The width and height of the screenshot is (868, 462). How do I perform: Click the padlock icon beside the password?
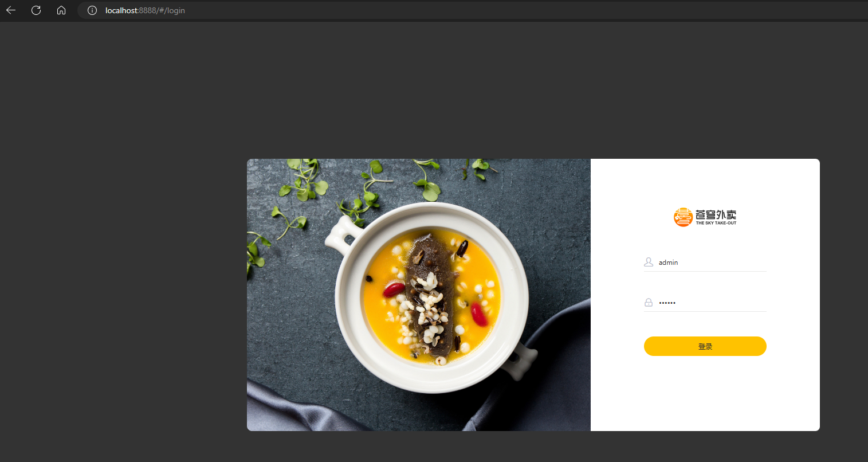[649, 302]
